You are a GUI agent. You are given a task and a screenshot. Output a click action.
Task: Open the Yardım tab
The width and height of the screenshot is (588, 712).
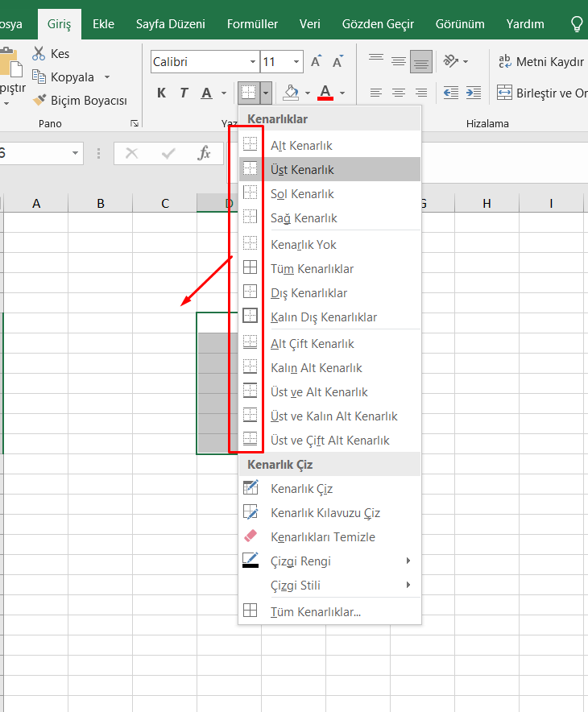point(525,24)
